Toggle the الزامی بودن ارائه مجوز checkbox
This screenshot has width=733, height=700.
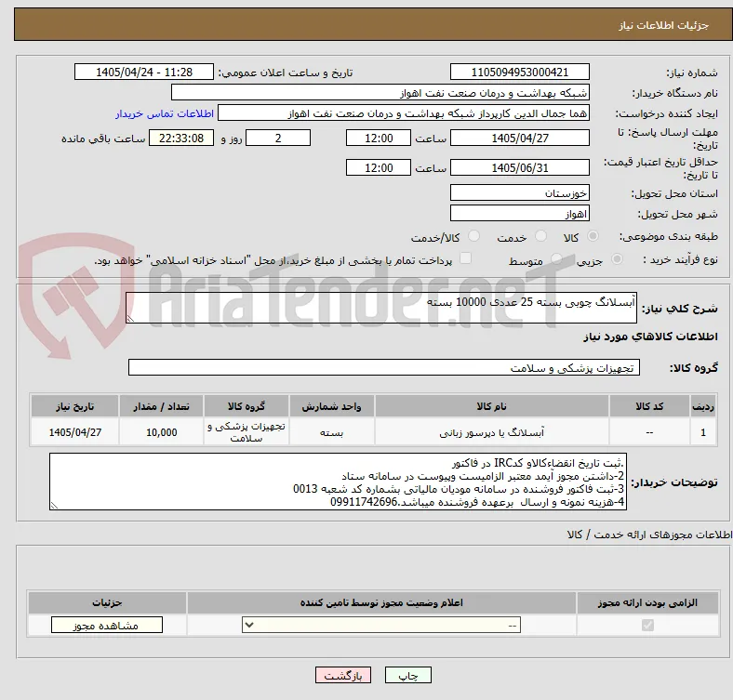[647, 626]
